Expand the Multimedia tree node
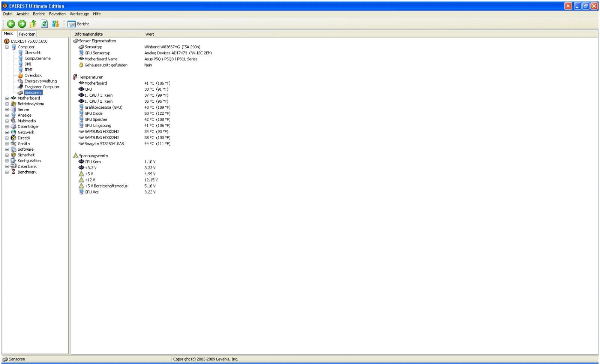 7,121
